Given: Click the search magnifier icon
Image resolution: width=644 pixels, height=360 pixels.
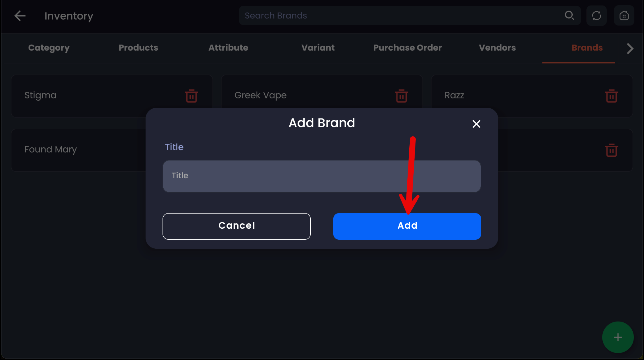Looking at the screenshot, I should pyautogui.click(x=569, y=15).
